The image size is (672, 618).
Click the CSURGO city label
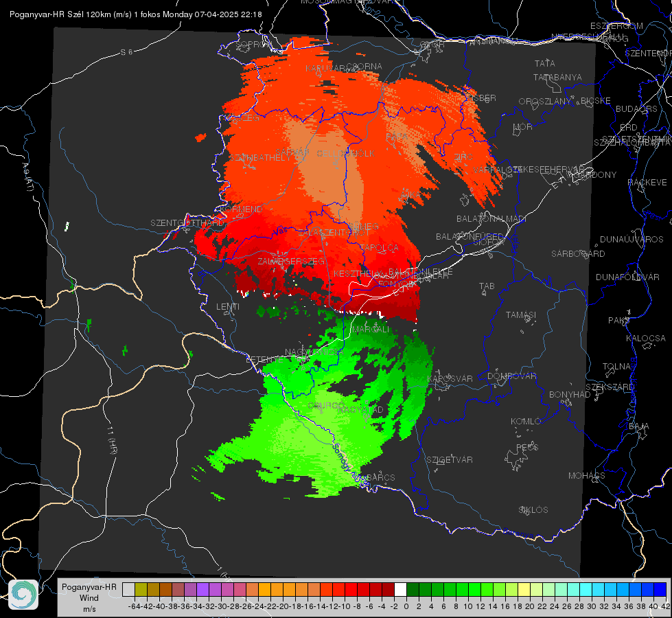(327, 405)
